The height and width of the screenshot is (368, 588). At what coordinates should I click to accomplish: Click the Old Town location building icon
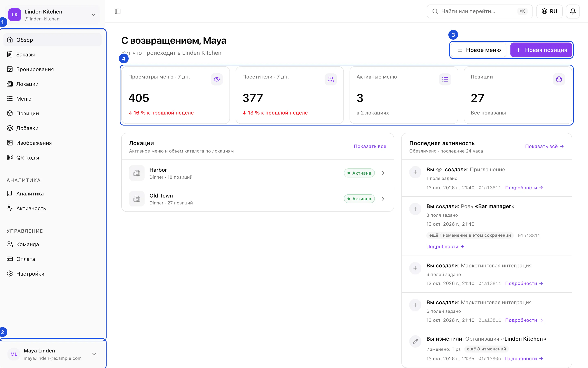click(x=137, y=199)
